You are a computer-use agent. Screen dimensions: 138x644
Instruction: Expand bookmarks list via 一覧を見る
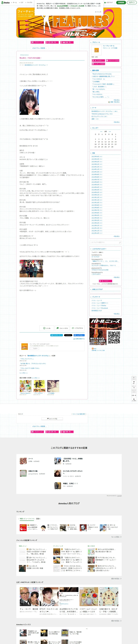click(x=116, y=314)
